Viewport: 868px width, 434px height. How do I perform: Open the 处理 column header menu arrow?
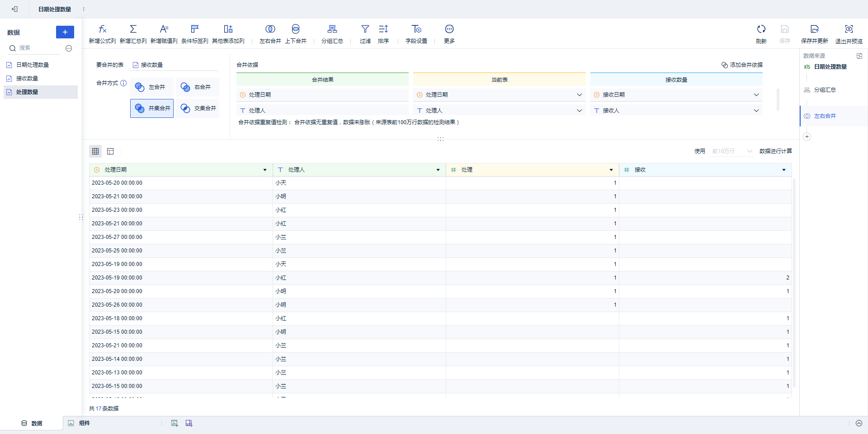pyautogui.click(x=611, y=170)
